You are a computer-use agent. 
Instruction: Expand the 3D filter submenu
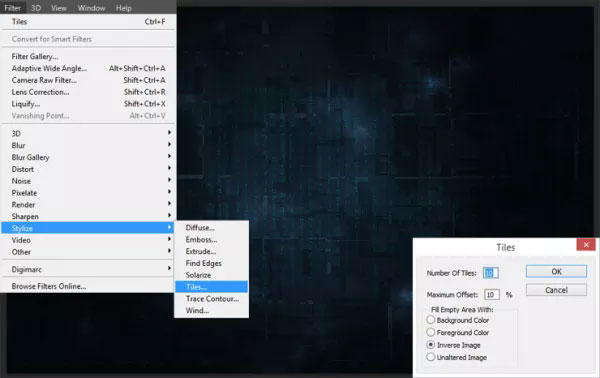pyautogui.click(x=88, y=134)
